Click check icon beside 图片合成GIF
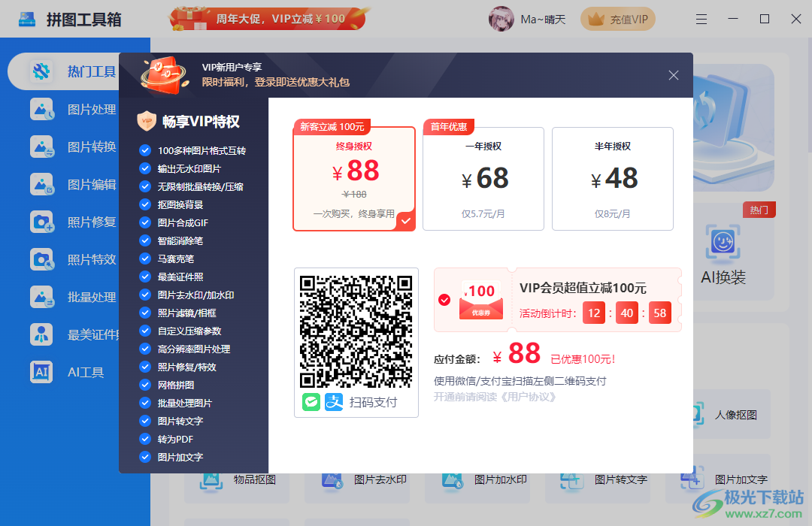This screenshot has width=812, height=526. pos(145,222)
